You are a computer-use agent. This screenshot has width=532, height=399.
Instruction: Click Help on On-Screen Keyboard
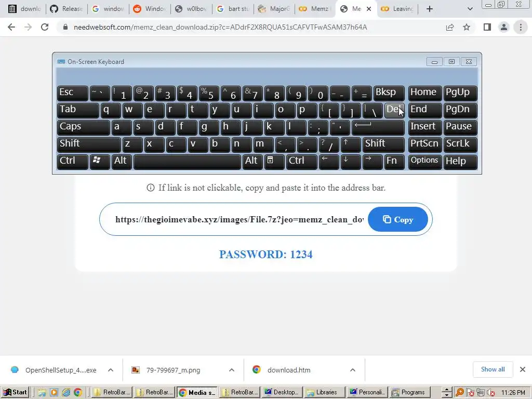click(x=460, y=162)
